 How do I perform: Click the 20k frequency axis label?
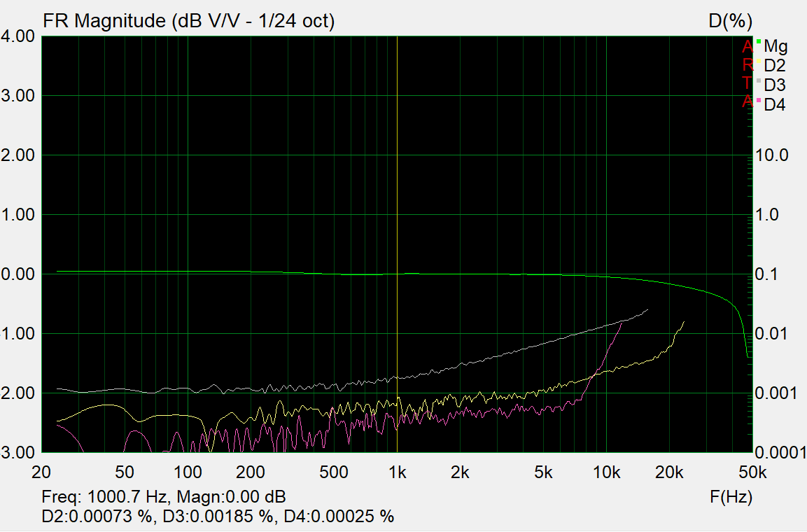click(x=669, y=472)
